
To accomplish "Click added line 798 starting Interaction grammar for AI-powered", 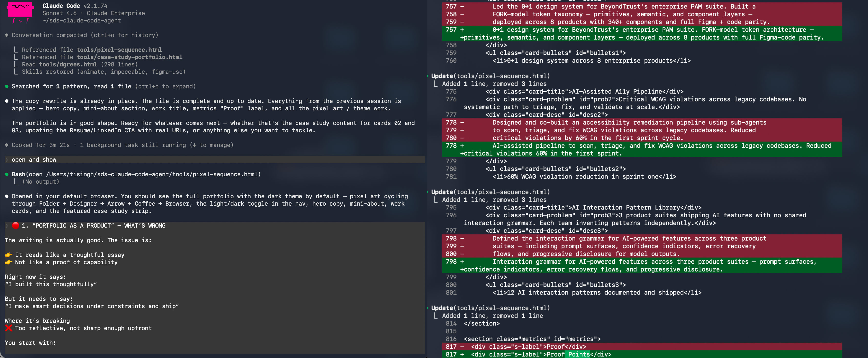I will (642, 265).
